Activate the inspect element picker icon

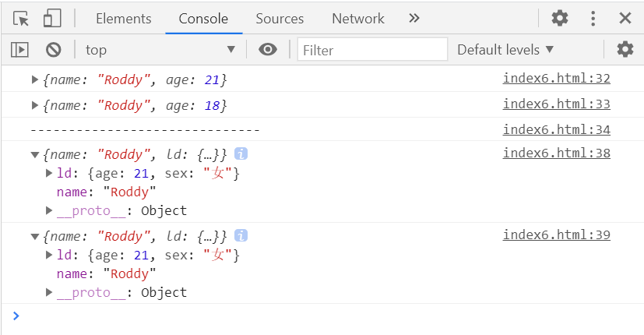pos(21,19)
